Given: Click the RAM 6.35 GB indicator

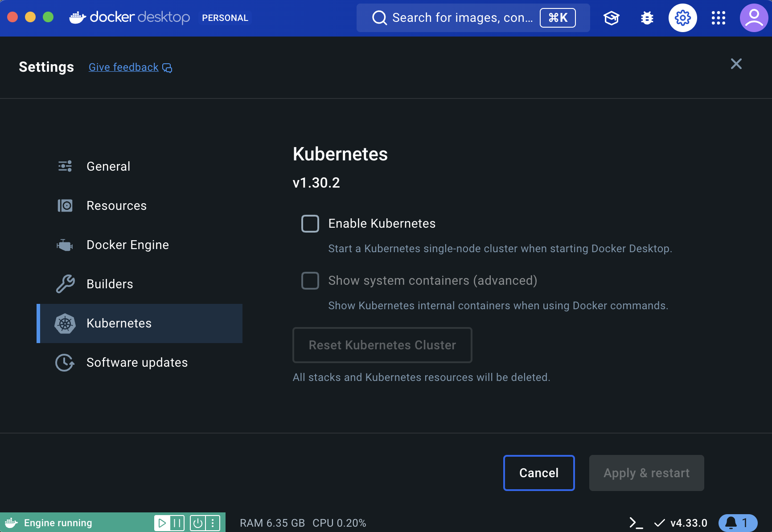Looking at the screenshot, I should [272, 523].
